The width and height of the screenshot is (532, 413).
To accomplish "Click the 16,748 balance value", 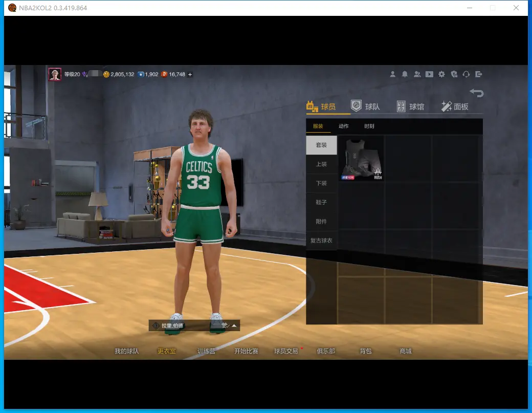I will [x=177, y=74].
